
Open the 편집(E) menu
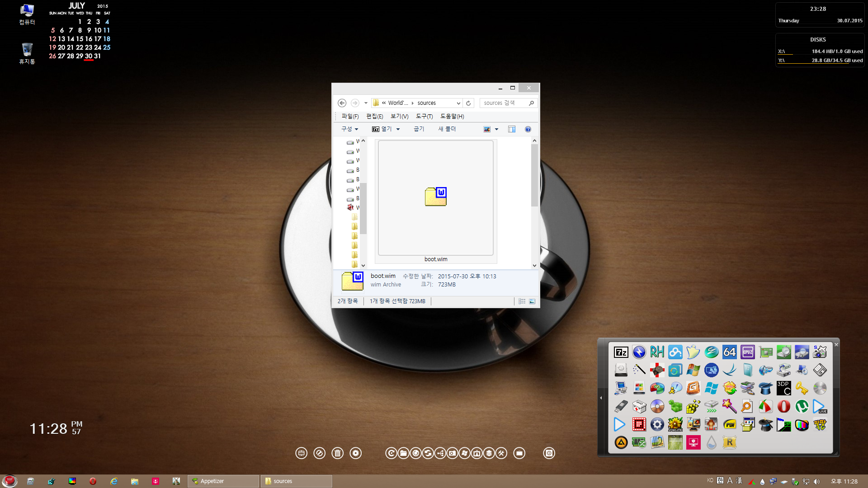click(375, 117)
